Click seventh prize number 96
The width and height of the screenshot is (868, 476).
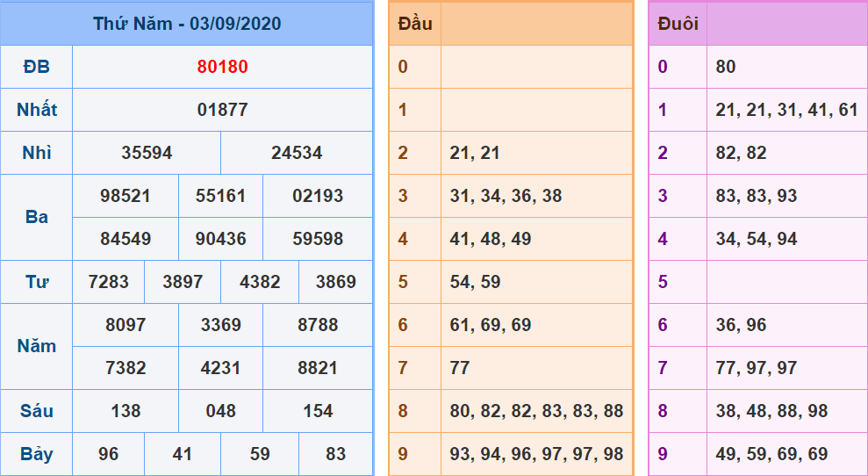pos(109,454)
